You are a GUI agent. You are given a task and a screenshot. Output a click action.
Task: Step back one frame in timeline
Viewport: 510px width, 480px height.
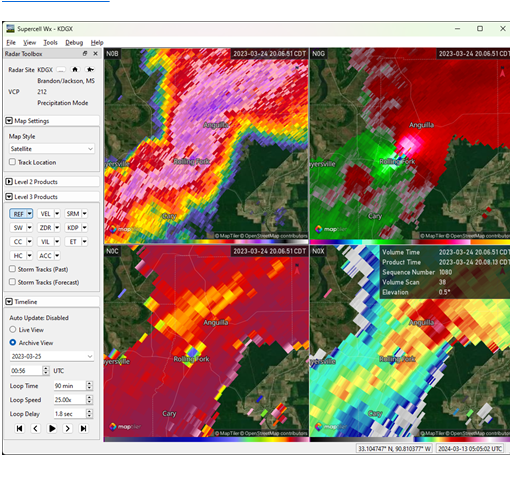(36, 428)
